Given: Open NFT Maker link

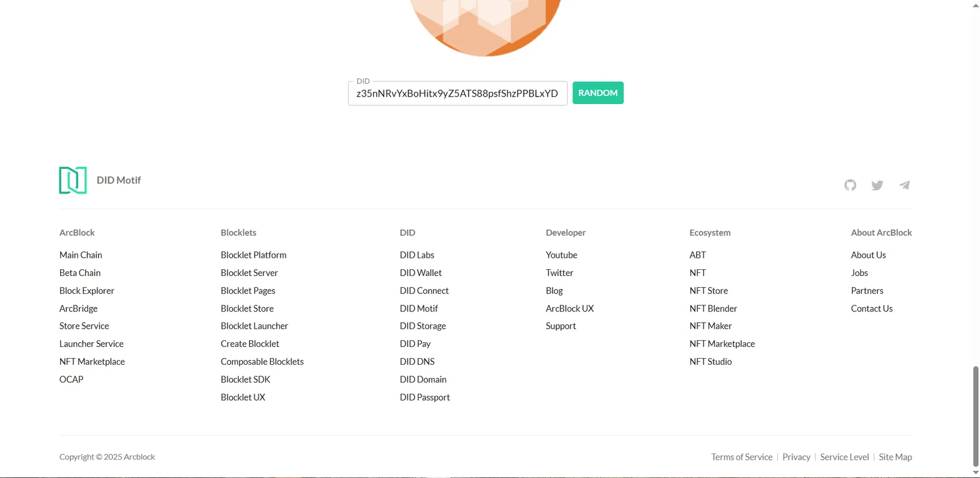Looking at the screenshot, I should [x=710, y=326].
